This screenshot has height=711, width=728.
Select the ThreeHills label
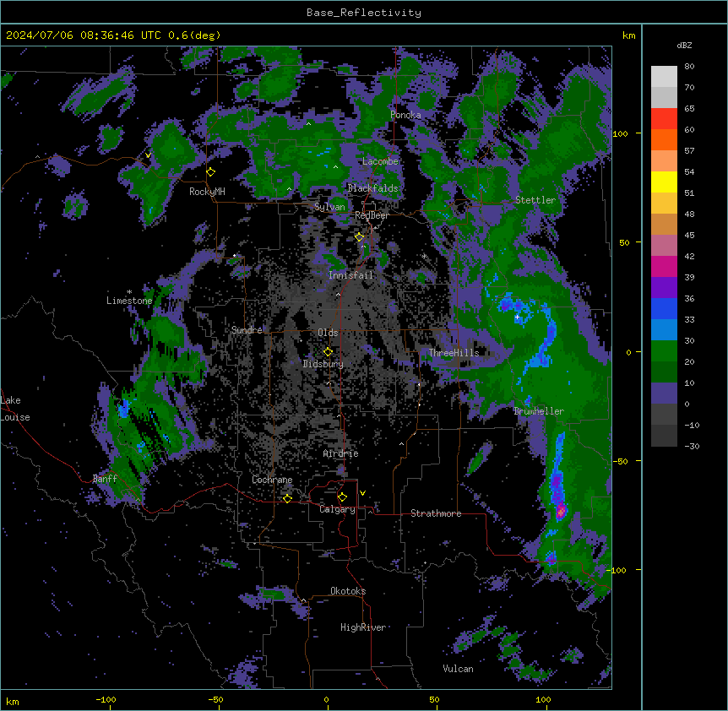pyautogui.click(x=454, y=353)
